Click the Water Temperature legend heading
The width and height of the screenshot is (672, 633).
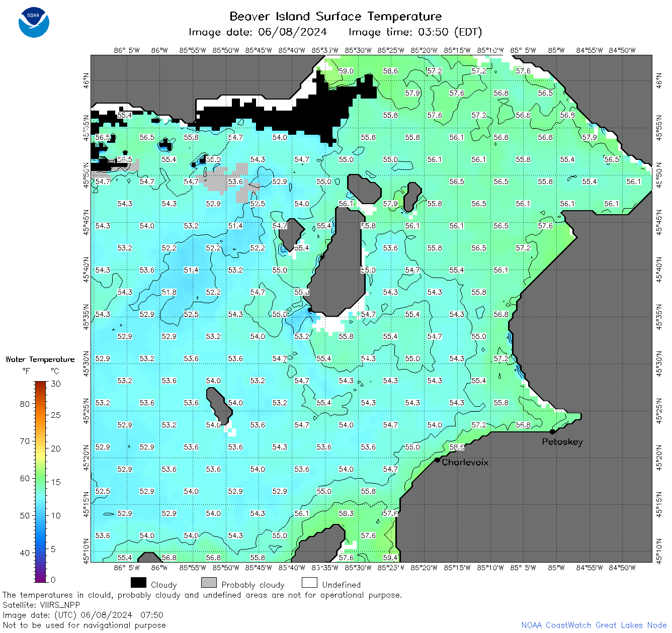(40, 359)
